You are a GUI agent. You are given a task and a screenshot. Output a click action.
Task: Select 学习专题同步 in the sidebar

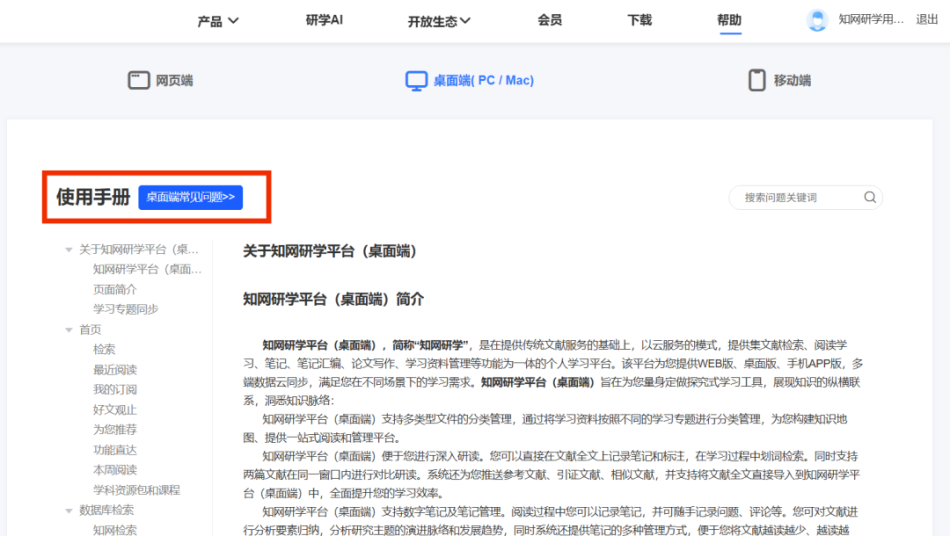[x=125, y=309]
